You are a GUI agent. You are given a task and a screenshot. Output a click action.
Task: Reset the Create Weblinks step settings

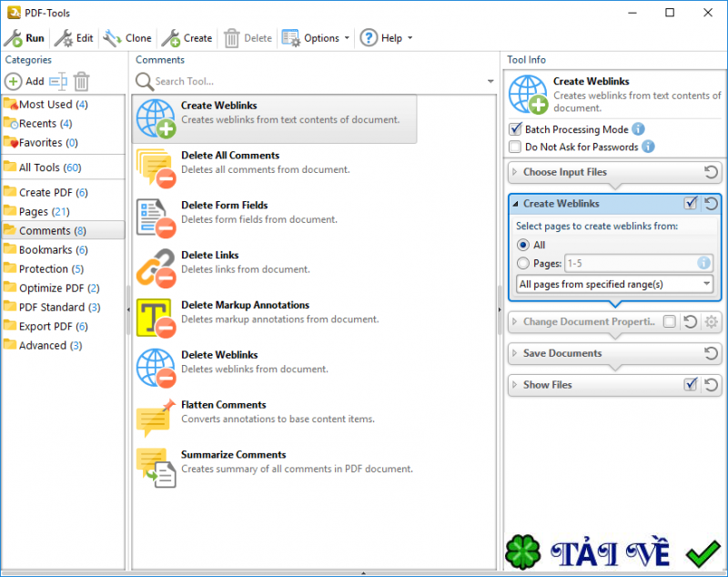tap(712, 203)
